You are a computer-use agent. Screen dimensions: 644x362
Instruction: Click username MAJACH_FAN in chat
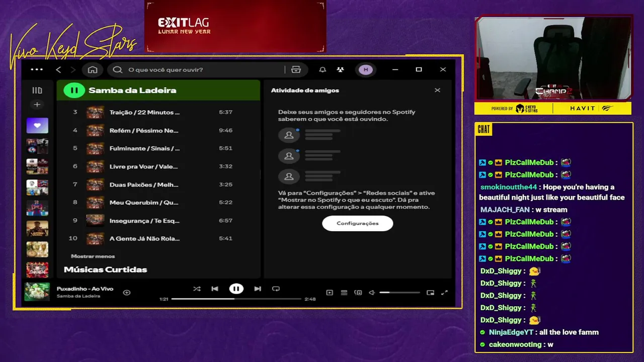point(505,210)
